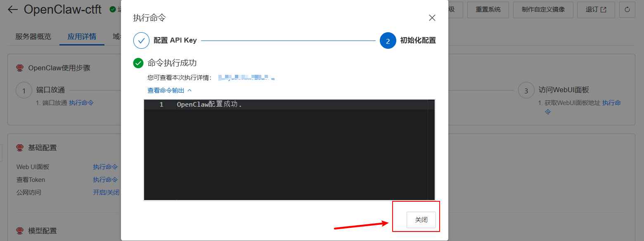This screenshot has height=241, width=644.
Task: Collapse the 查看命令输出 section
Action: (x=170, y=90)
